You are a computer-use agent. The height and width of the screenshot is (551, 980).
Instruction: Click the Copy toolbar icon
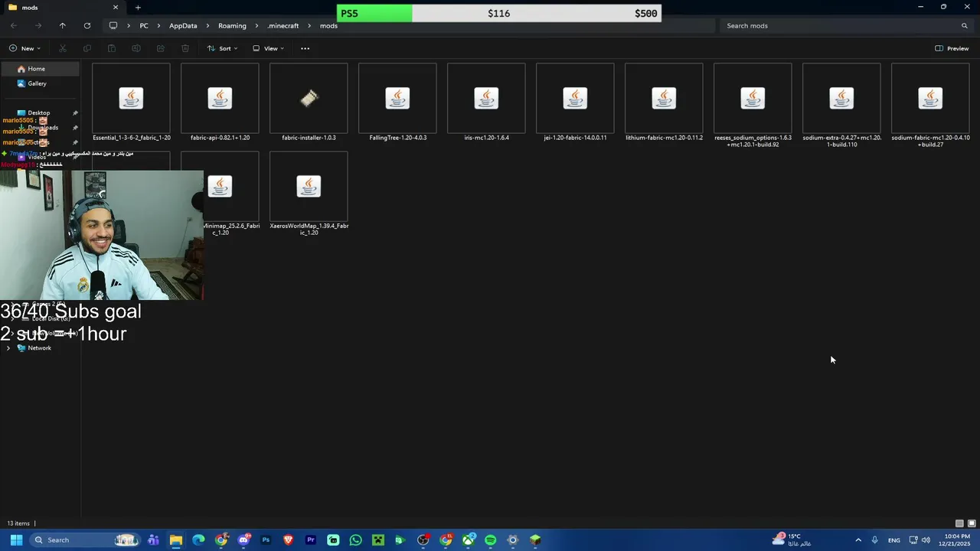point(87,48)
